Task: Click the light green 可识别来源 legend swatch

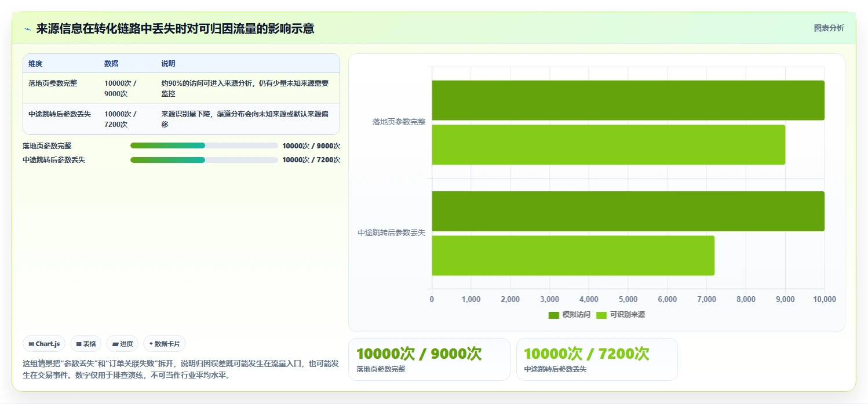Action: click(601, 315)
